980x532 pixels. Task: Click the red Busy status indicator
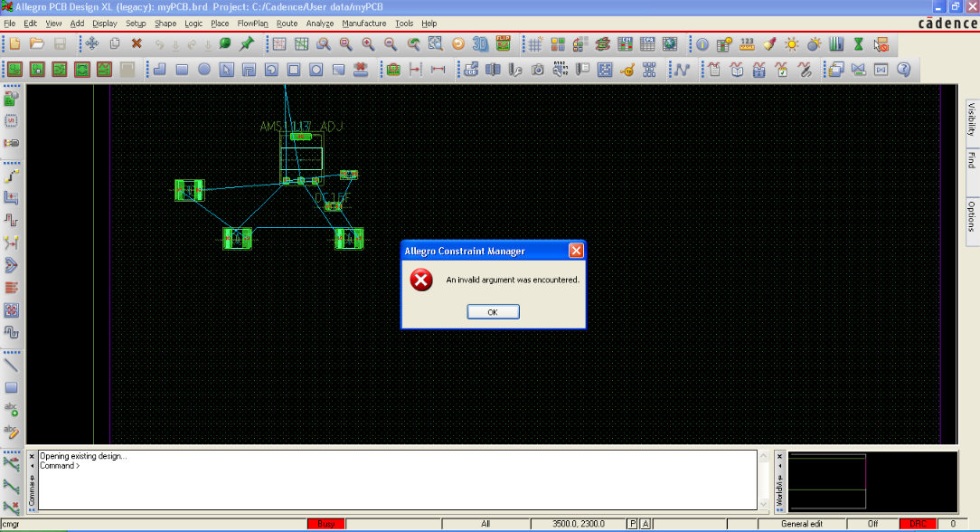pyautogui.click(x=326, y=524)
